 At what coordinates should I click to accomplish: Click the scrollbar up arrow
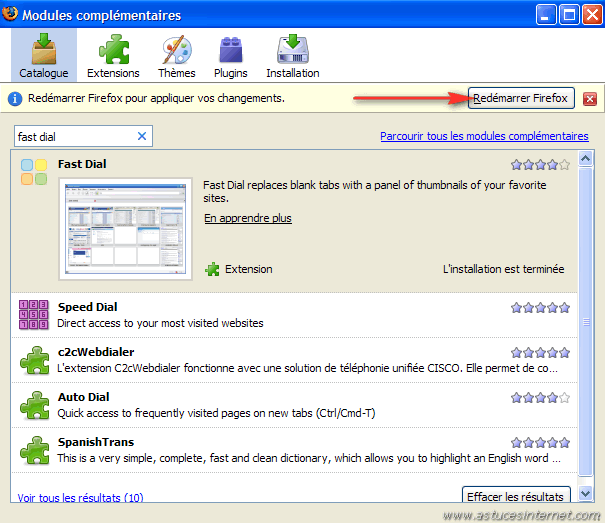586,159
